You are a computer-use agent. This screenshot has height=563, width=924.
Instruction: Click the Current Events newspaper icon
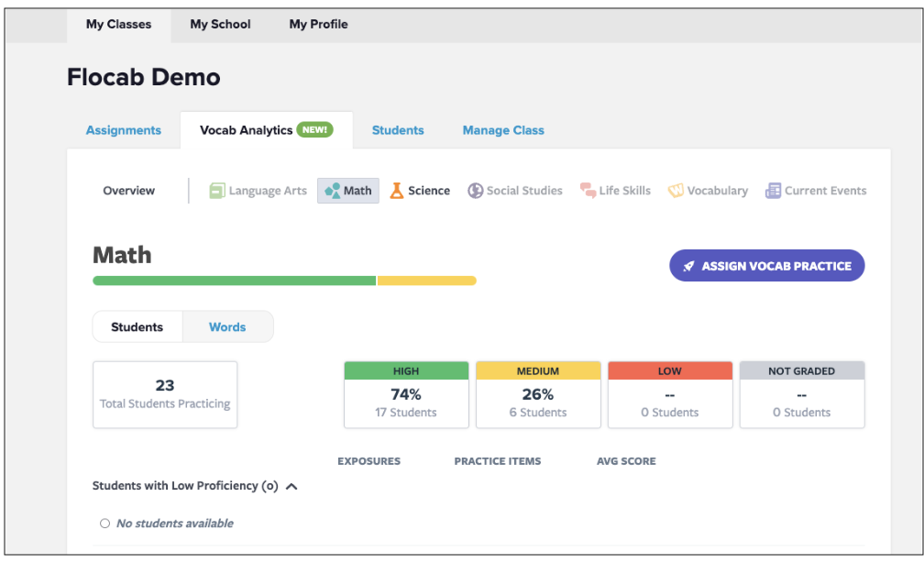point(773,191)
